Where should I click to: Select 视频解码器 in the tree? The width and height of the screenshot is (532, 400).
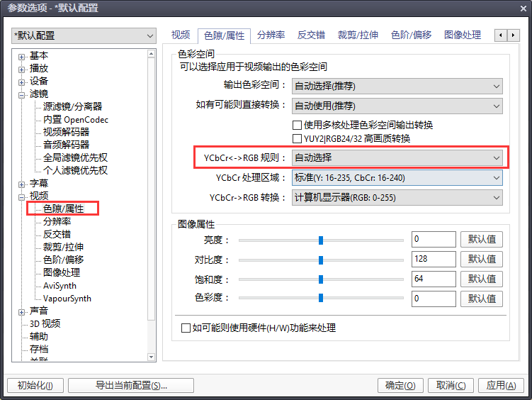pos(66,132)
